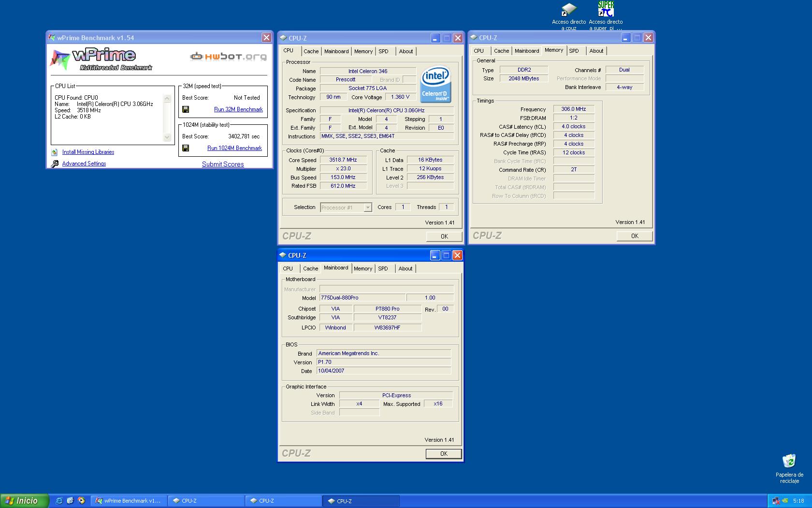Click Install Missing Libraries link
The image size is (812, 508).
(88, 152)
